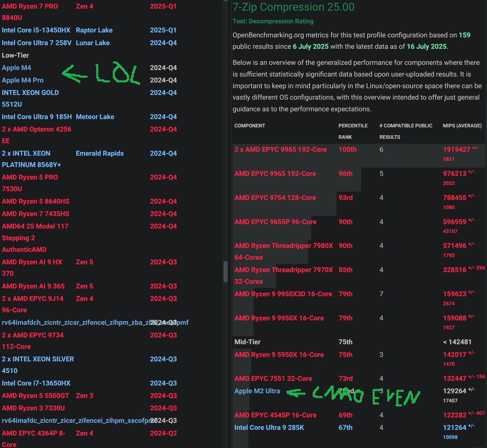This screenshot has height=448, width=487.
Task: Open AMD Ryzen 3 7330U link
Action: tap(33, 408)
